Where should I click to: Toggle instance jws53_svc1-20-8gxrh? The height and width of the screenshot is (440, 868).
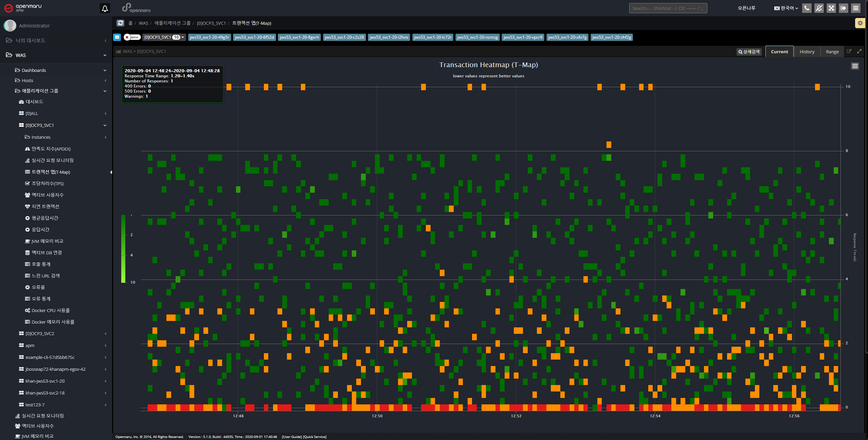[x=299, y=37]
